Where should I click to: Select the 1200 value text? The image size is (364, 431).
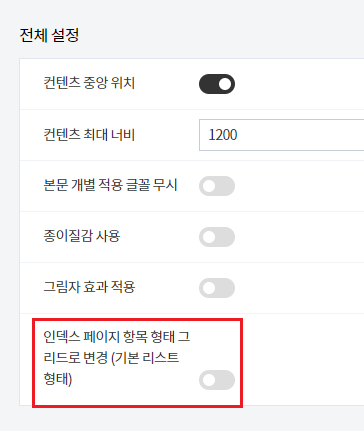223,135
